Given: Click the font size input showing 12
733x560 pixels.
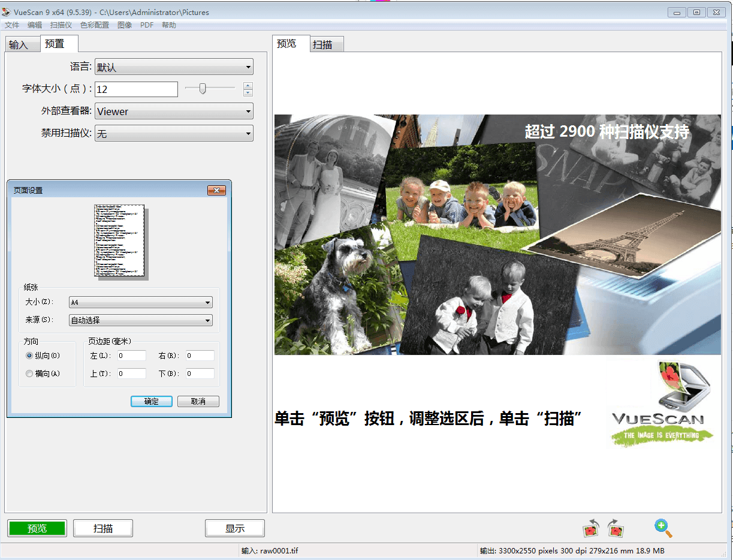Looking at the screenshot, I should coord(136,89).
